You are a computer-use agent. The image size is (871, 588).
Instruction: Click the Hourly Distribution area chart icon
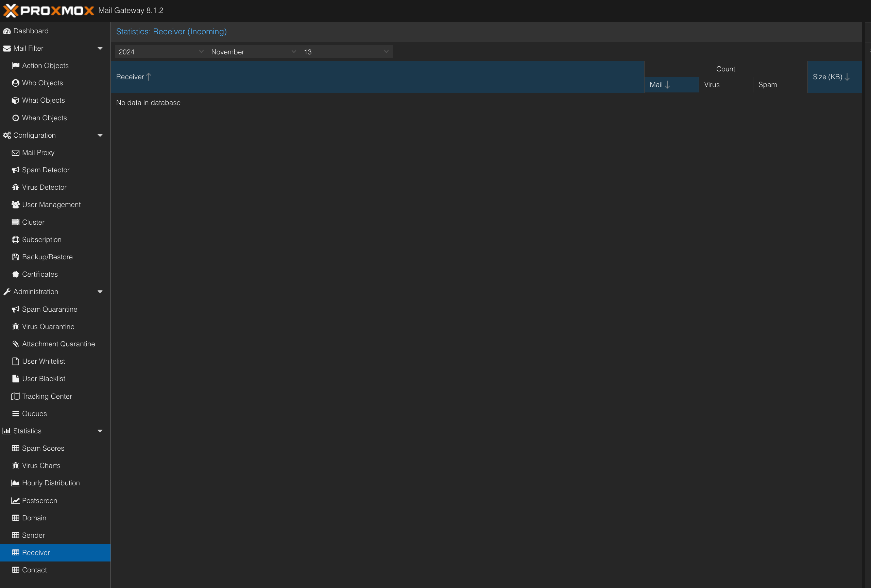coord(15,483)
